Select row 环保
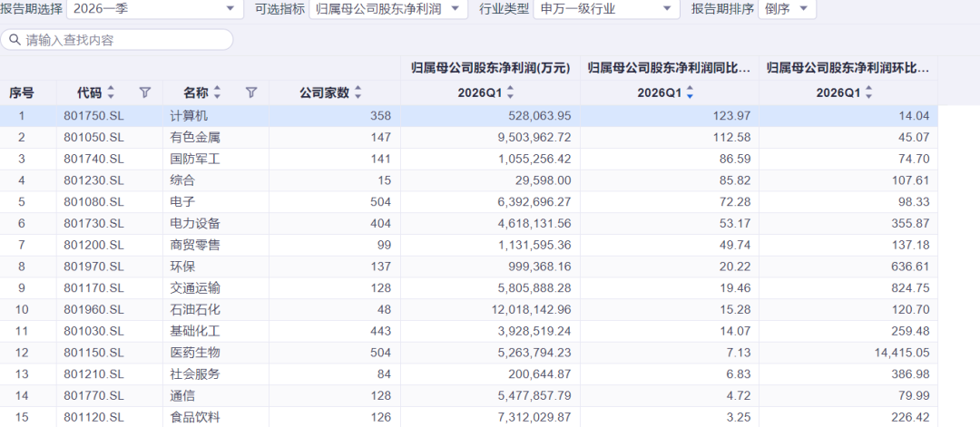This screenshot has height=427, width=980. click(469, 267)
